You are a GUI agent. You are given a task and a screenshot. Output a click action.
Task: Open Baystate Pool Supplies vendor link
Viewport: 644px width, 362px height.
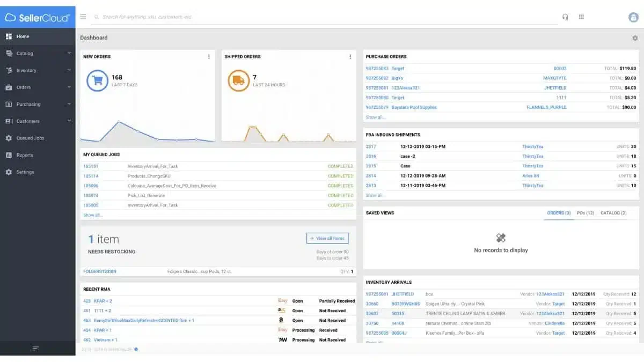[x=414, y=107]
